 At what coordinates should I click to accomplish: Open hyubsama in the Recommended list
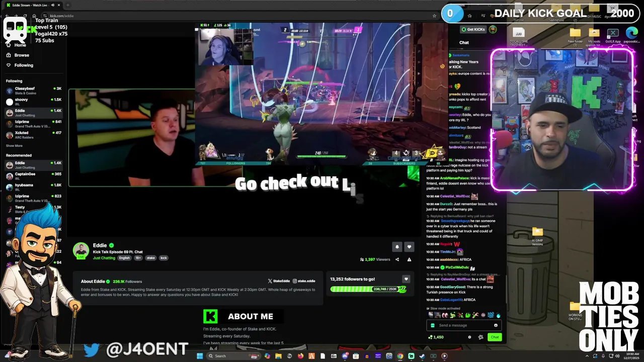pos(33,187)
